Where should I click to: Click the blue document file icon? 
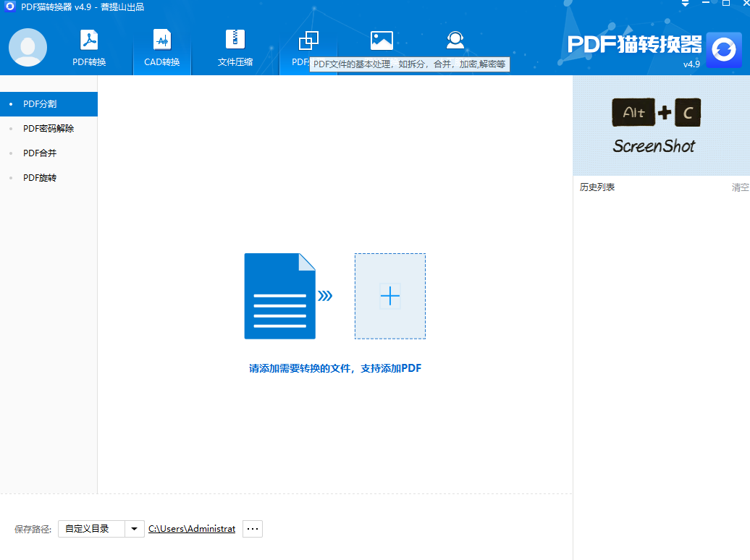click(280, 296)
